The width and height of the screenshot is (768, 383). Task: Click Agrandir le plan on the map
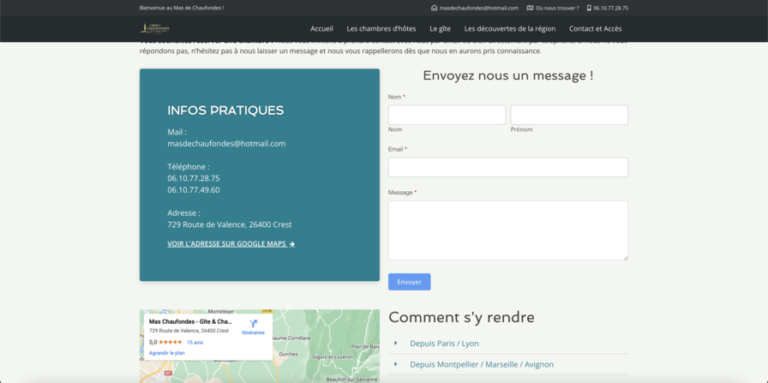click(167, 353)
